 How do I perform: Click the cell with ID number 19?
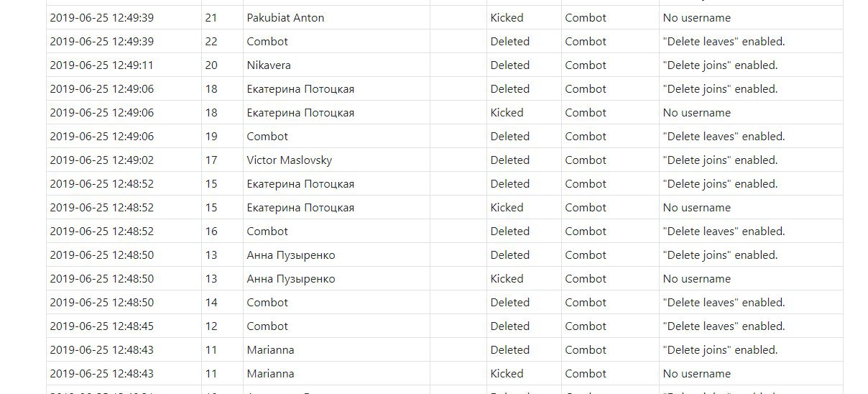(222, 137)
